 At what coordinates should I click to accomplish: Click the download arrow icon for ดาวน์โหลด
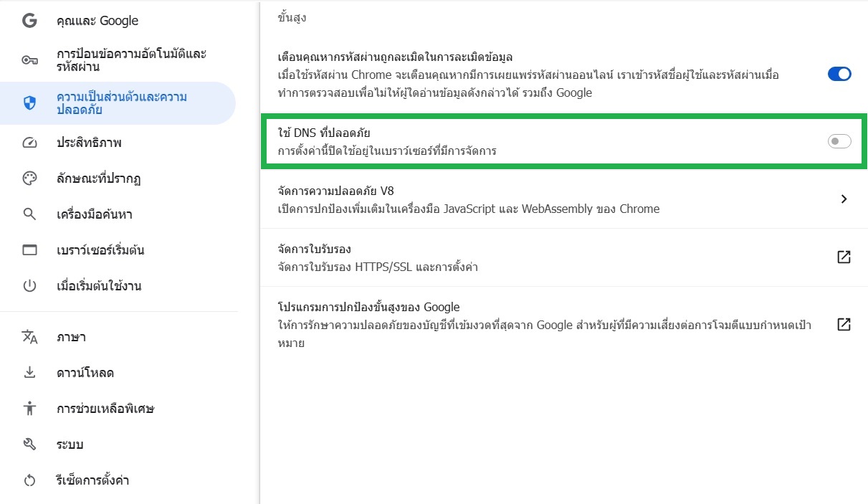[x=29, y=373]
